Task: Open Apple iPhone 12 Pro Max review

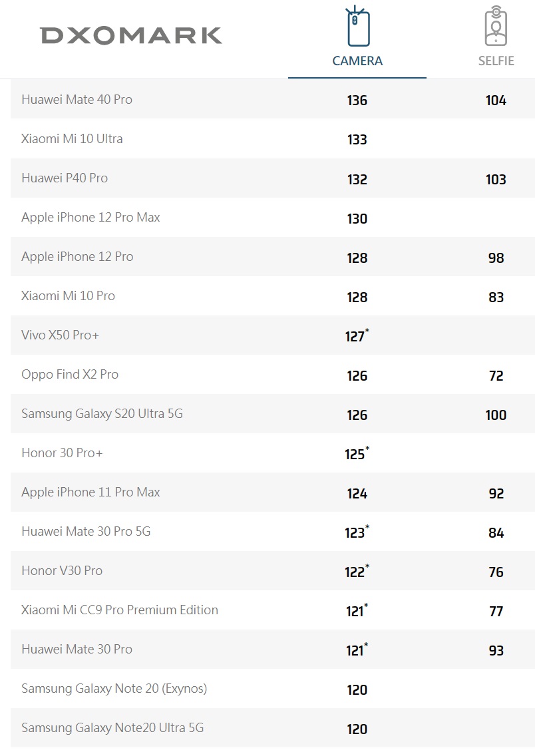Action: [x=90, y=218]
